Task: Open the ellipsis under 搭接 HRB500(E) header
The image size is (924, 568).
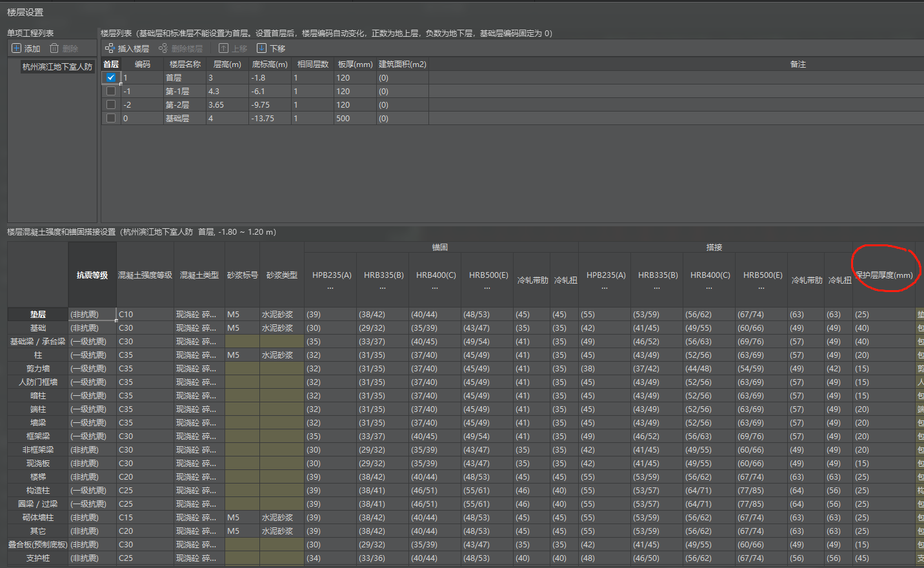Action: coord(761,288)
